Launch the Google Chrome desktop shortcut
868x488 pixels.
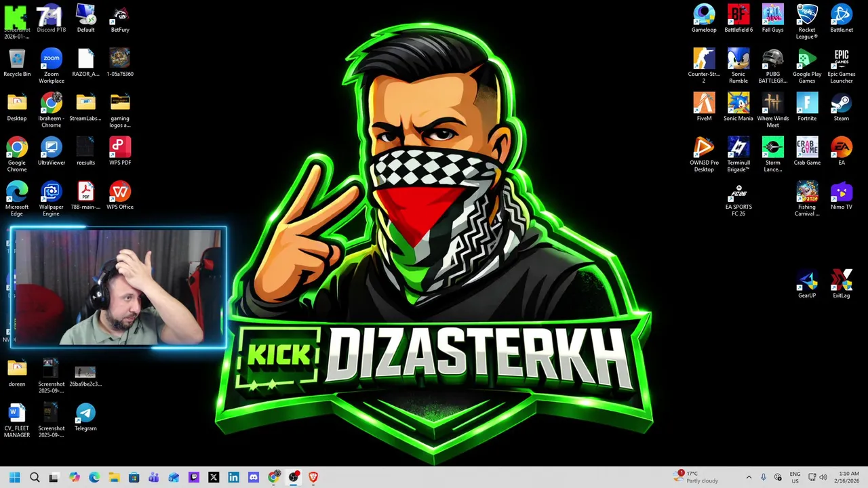17,154
